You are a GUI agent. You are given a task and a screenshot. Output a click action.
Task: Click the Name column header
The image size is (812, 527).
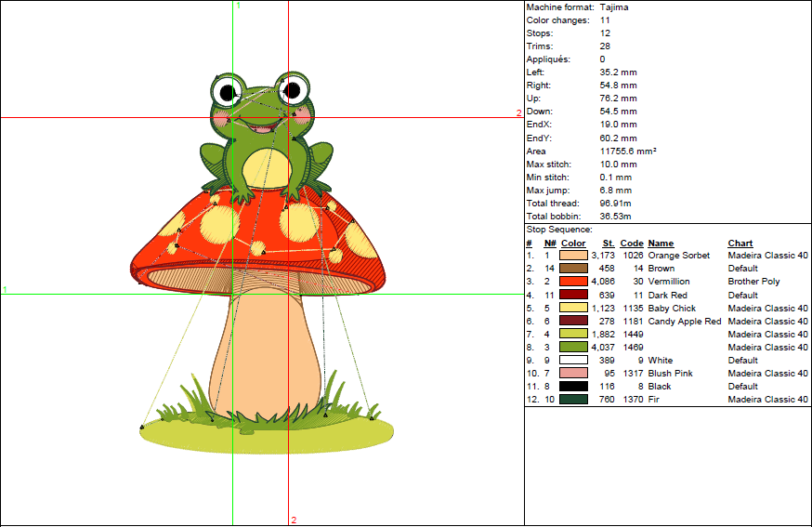point(661,243)
